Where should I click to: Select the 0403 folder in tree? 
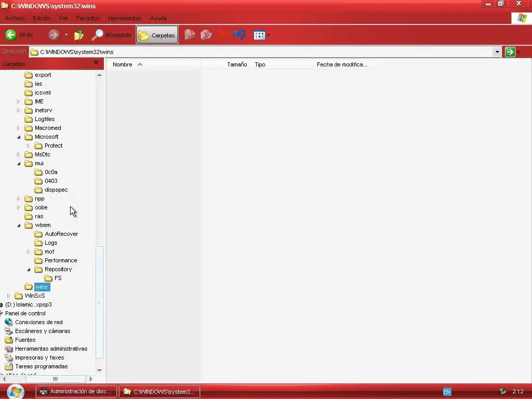(x=46, y=181)
